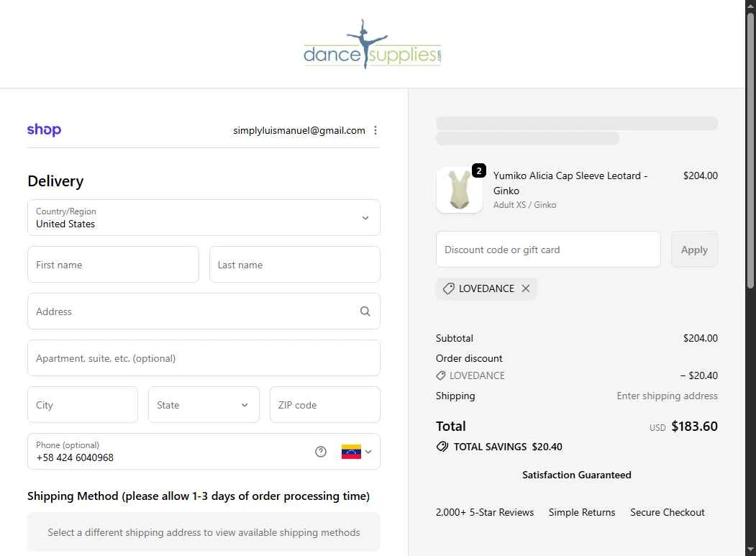This screenshot has width=756, height=556.
Task: Click the shipping methods notice box
Action: coord(204,532)
